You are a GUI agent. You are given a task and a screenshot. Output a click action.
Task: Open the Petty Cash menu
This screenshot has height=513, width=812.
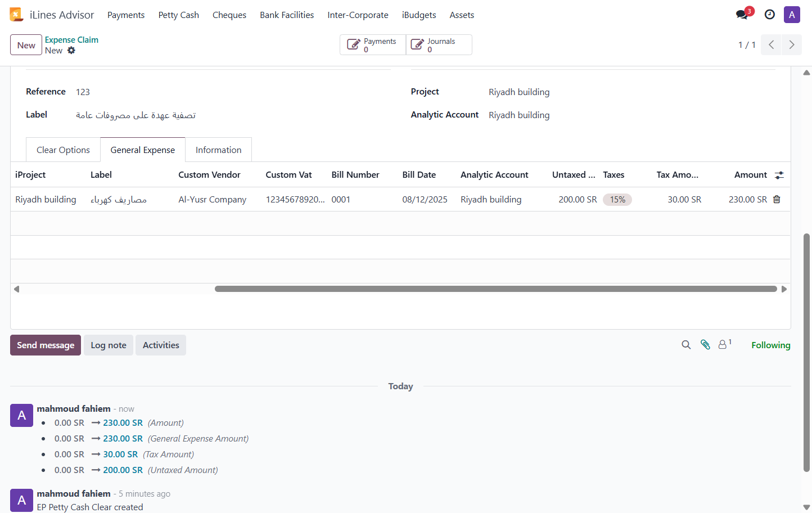[x=179, y=15]
